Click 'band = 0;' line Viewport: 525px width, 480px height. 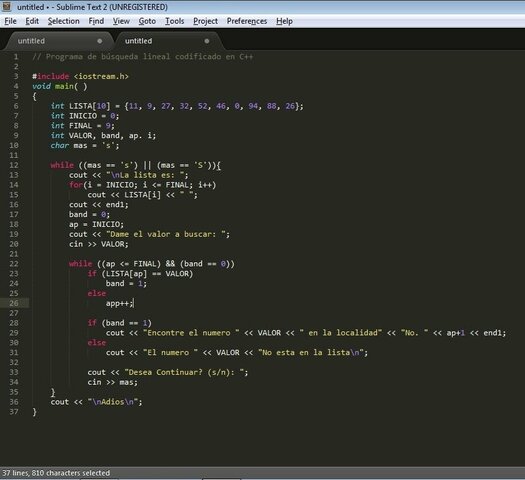(89, 215)
